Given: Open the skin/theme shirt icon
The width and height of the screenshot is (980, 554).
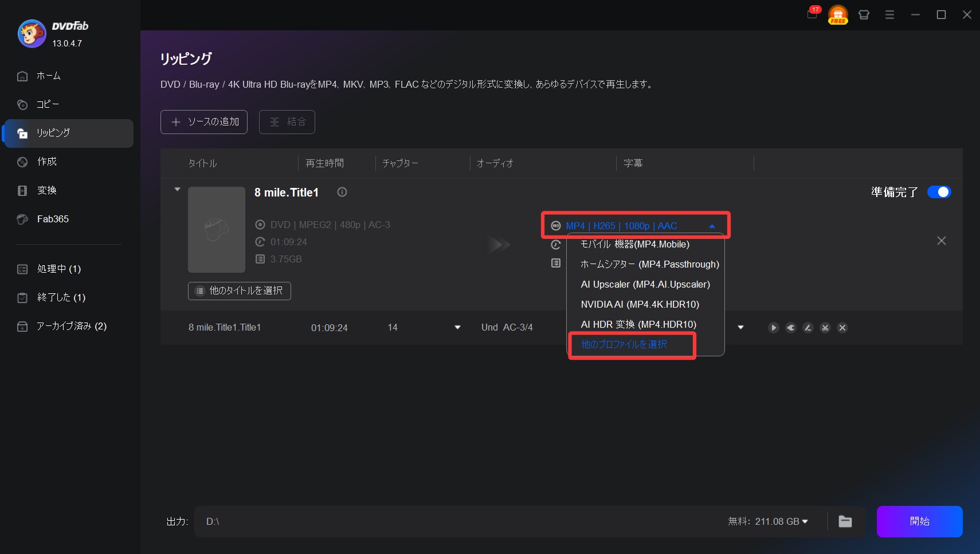Looking at the screenshot, I should pos(864,15).
